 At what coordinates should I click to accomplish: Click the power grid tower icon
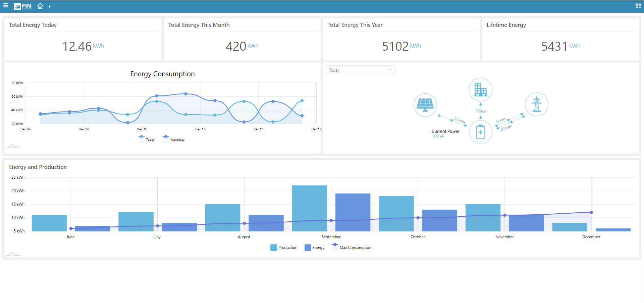(x=536, y=104)
